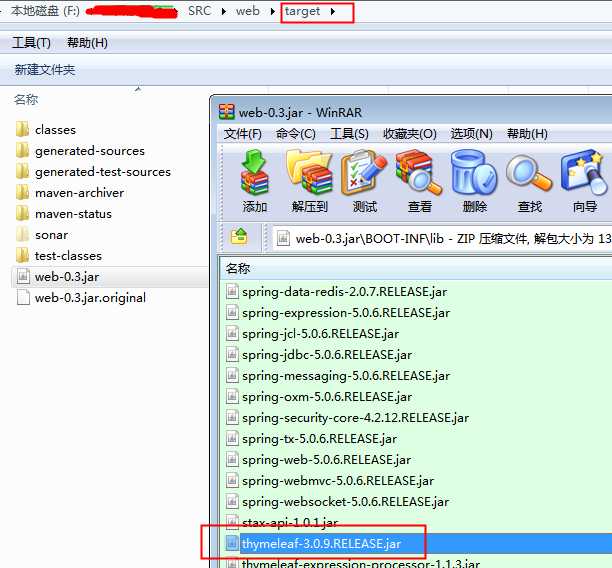Select spring-messaging-5.0.6.RELEASE.jar

pos(346,376)
